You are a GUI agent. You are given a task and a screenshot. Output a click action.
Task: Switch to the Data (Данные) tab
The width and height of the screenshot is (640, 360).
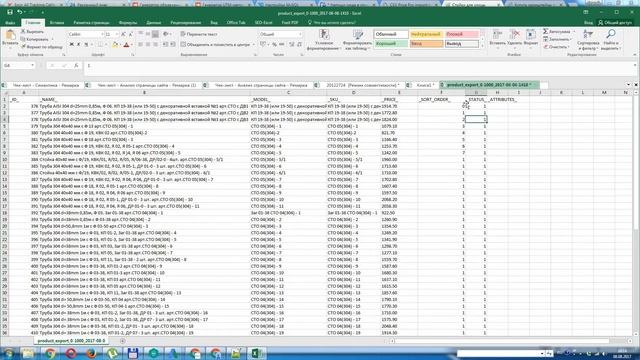[153, 22]
